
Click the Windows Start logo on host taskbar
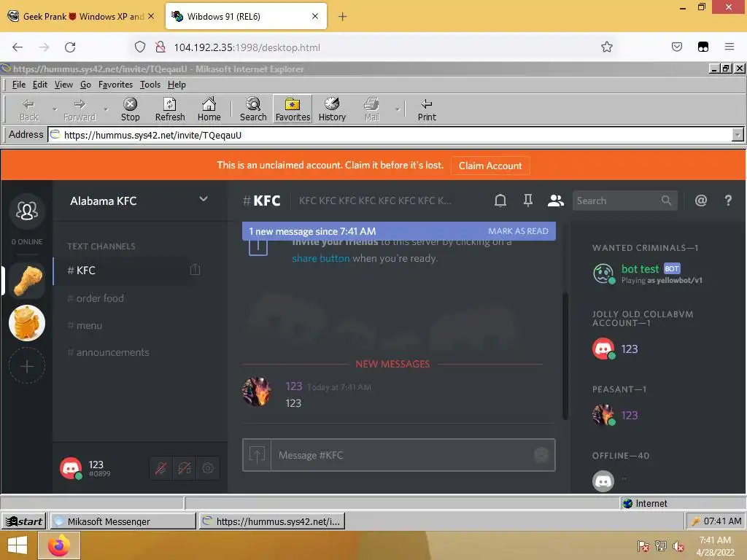coord(18,545)
